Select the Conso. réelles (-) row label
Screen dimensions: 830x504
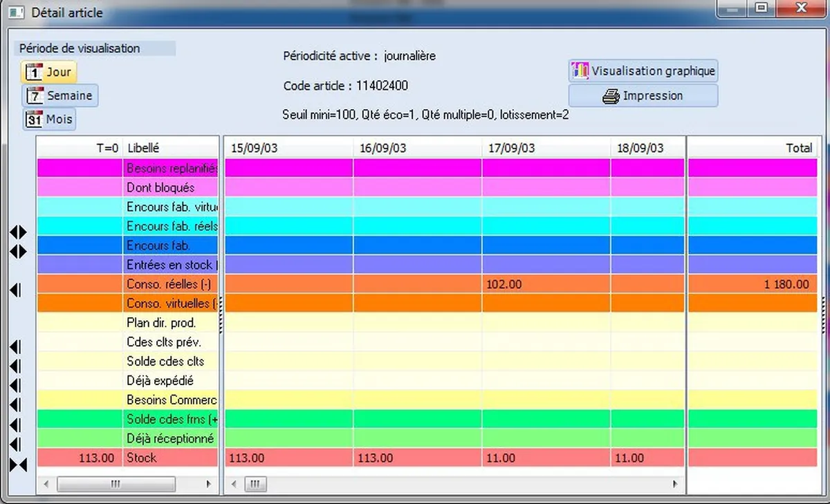[169, 284]
